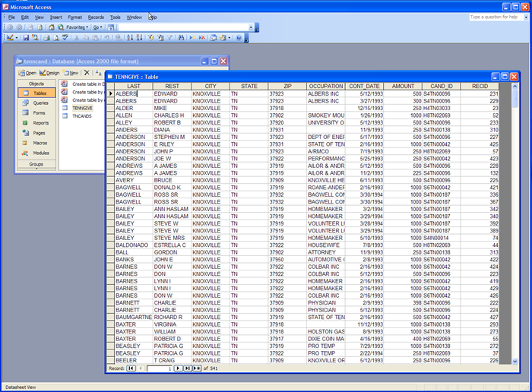Open the View button dropdown arrow
The width and height of the screenshot is (532, 392).
click(16, 38)
